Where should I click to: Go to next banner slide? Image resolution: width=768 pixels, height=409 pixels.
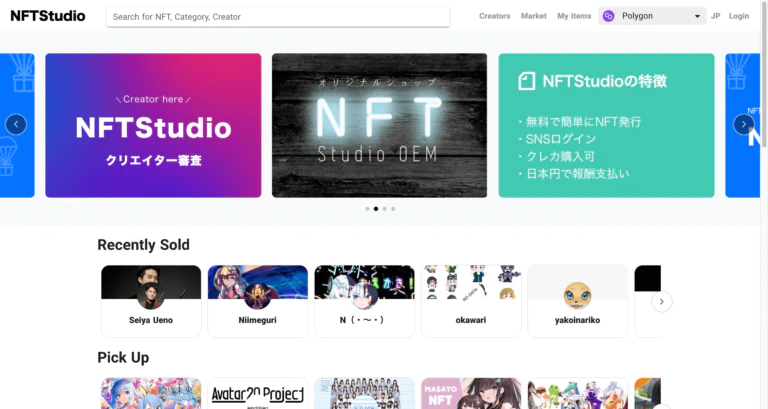pos(744,124)
